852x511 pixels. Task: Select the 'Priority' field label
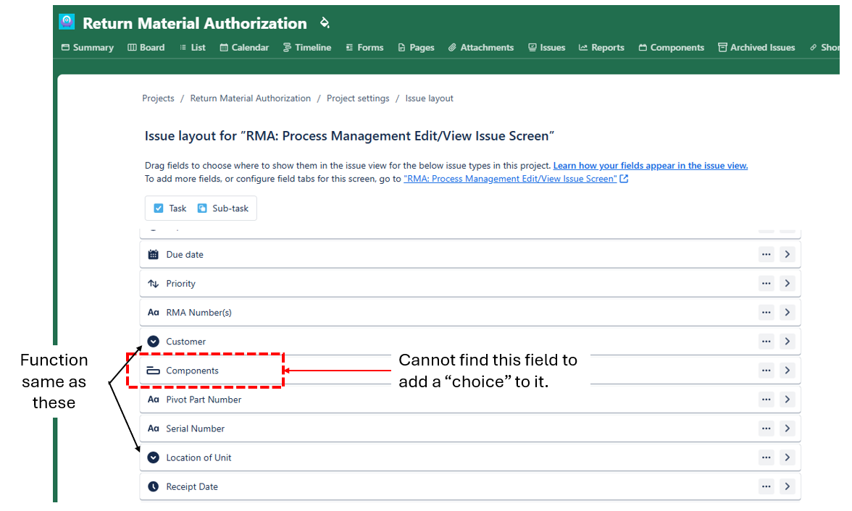[180, 284]
